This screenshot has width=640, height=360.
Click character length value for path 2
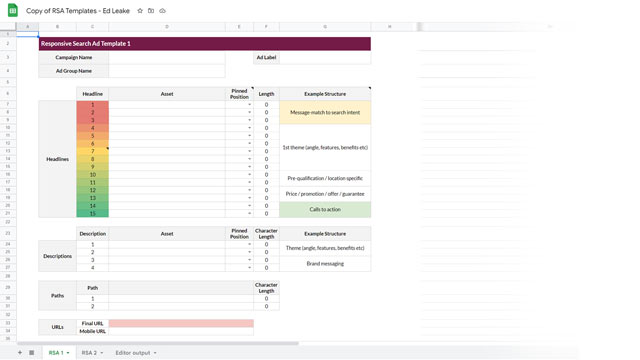tap(267, 306)
